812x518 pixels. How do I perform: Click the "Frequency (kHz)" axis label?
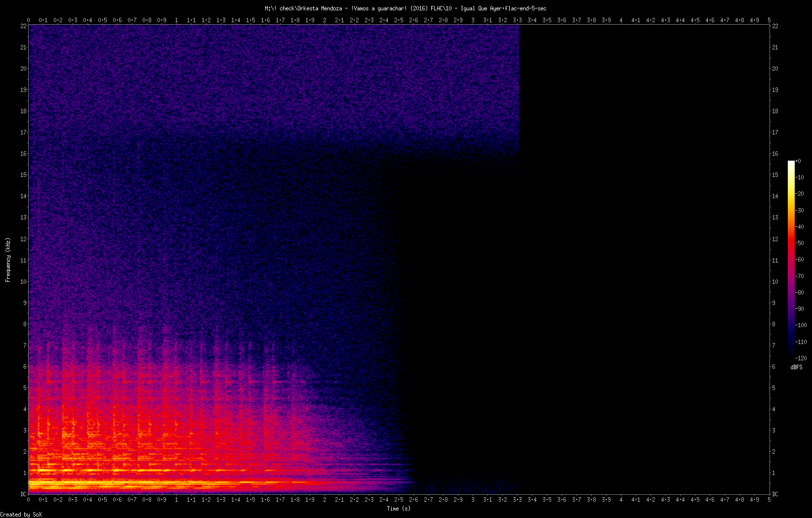(8, 260)
